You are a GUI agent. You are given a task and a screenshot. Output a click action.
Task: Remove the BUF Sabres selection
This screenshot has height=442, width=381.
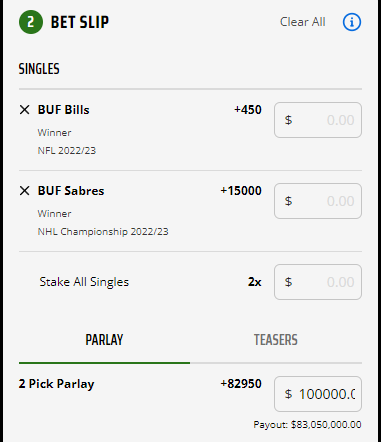click(x=24, y=191)
